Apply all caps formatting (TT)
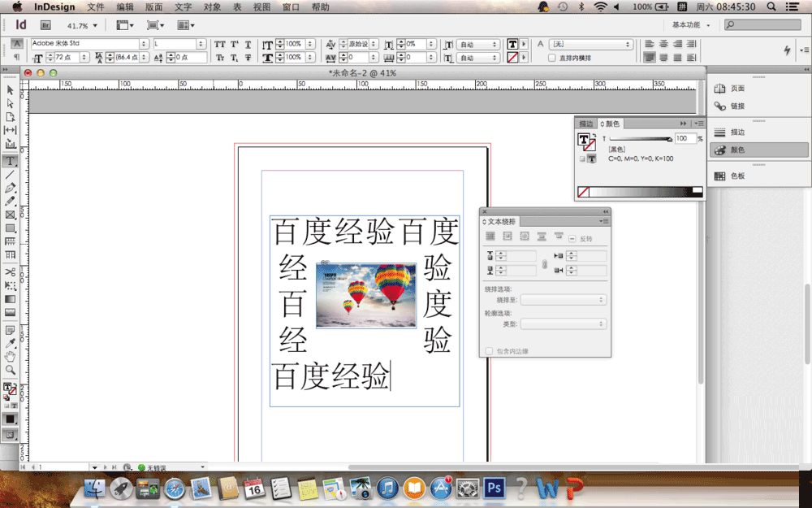812x508 pixels. (x=220, y=45)
